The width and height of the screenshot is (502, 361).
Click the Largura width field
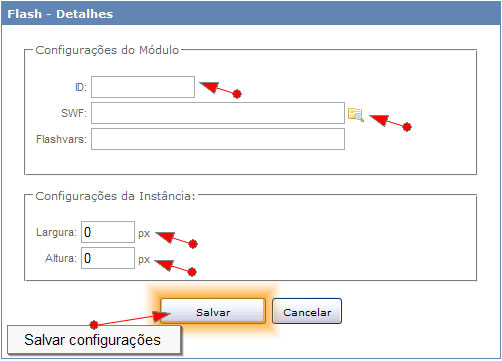pos(108,232)
